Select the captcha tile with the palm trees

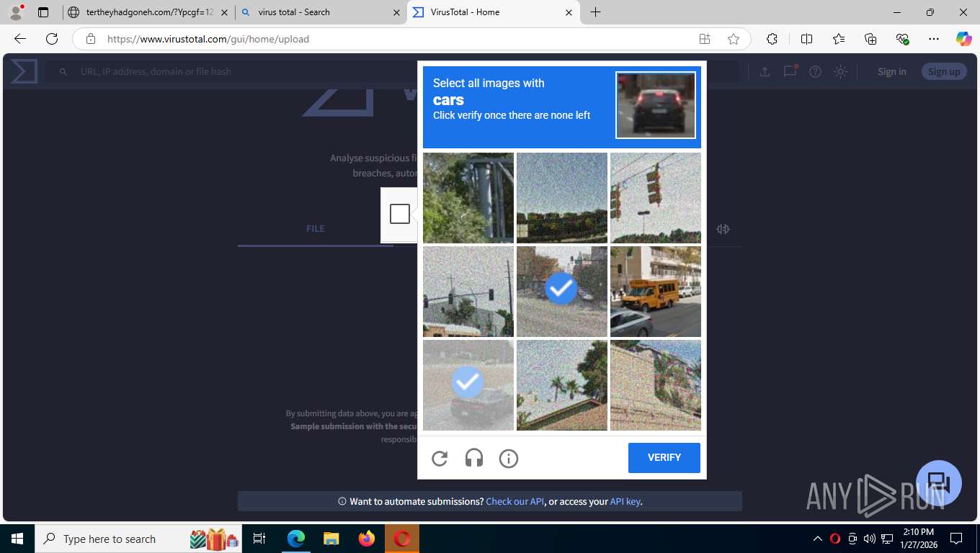coord(562,385)
